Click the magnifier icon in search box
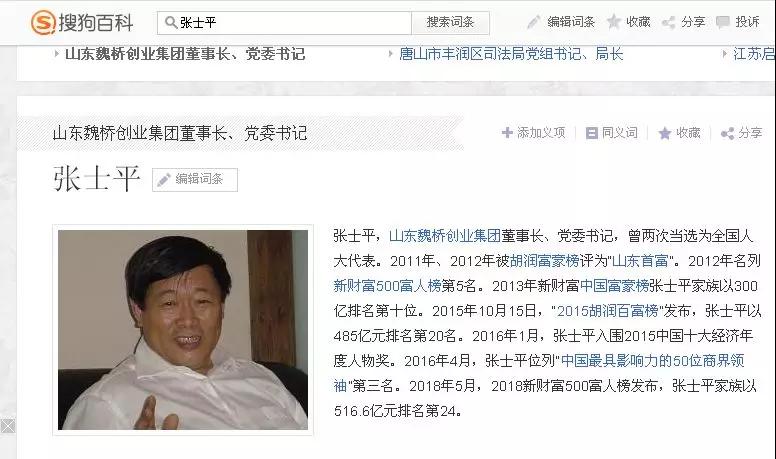 coord(171,22)
